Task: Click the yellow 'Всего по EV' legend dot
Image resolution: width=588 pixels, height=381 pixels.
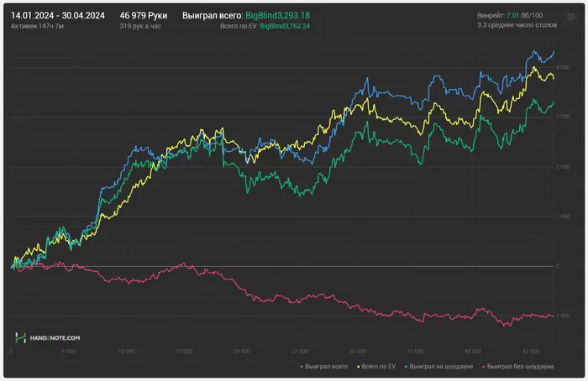Action: 360,366
